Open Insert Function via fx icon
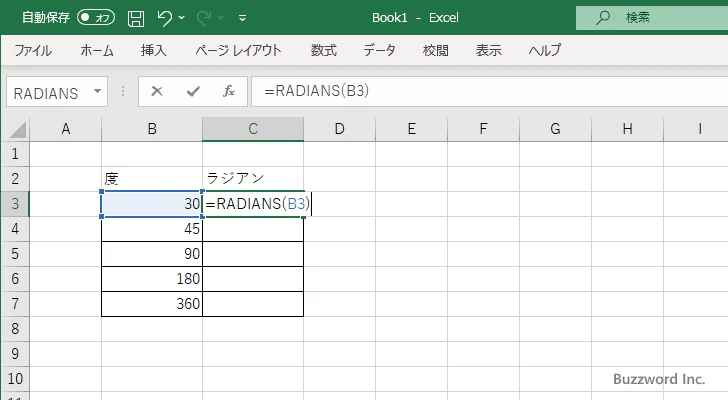Image resolution: width=728 pixels, height=400 pixels. (228, 92)
